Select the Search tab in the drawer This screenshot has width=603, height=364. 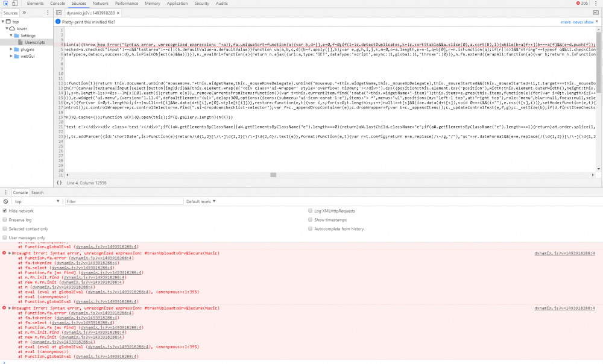tap(37, 193)
